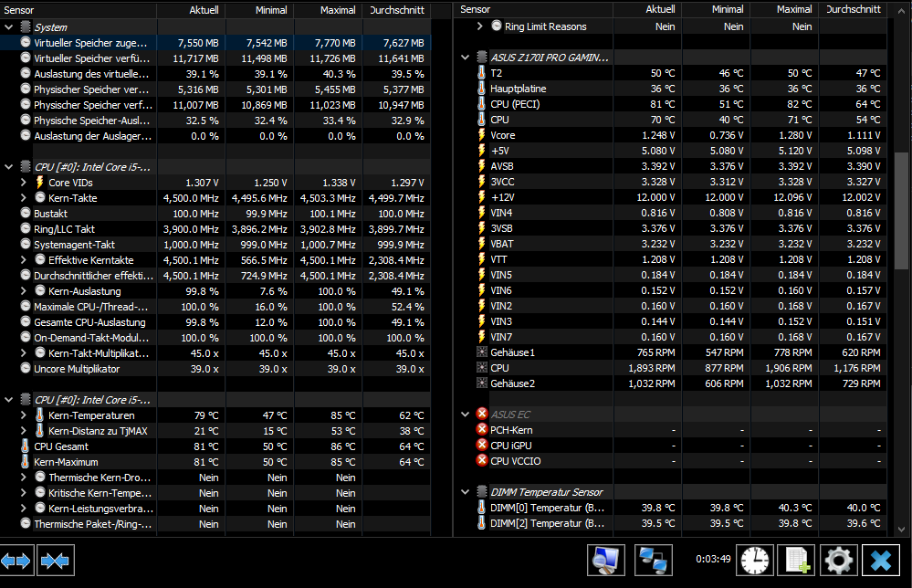The image size is (912, 588).
Task: Expand the Kern-Takte row
Action: (x=23, y=198)
